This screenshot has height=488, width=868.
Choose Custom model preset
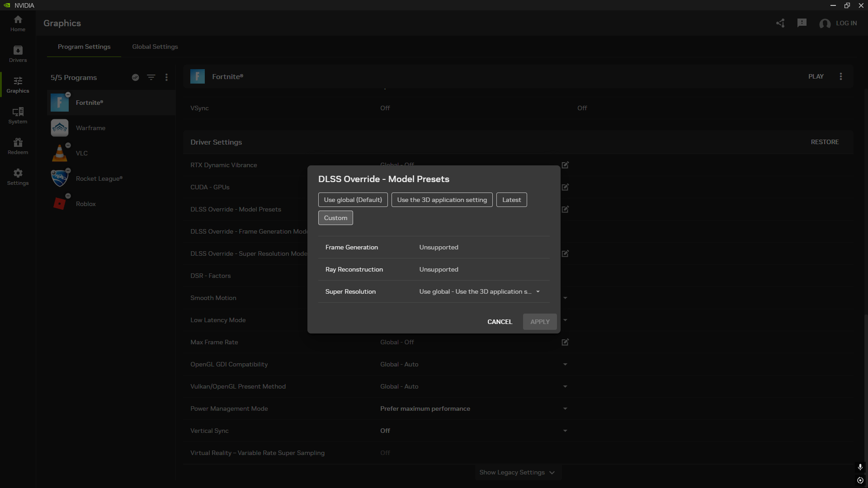tap(335, 218)
